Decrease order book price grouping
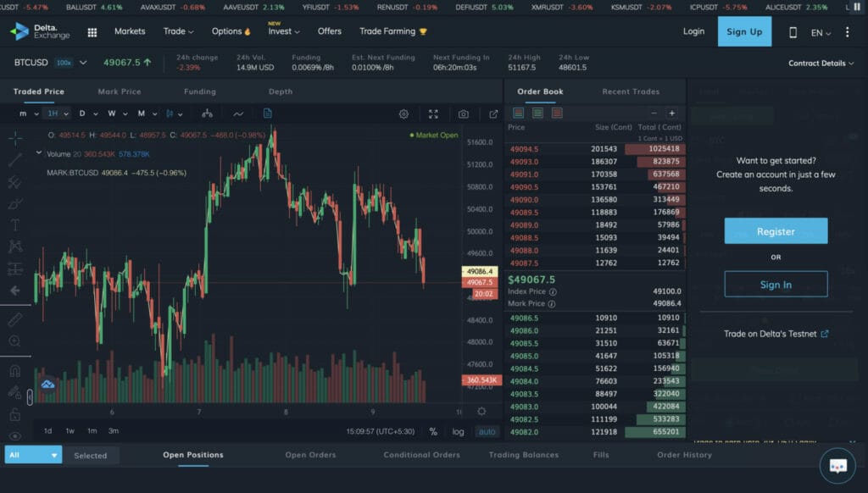 pyautogui.click(x=654, y=114)
